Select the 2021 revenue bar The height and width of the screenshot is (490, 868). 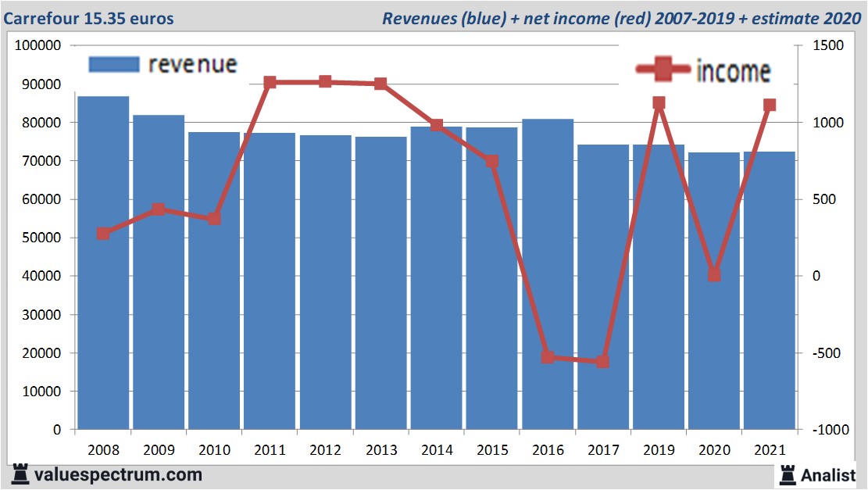click(x=770, y=290)
